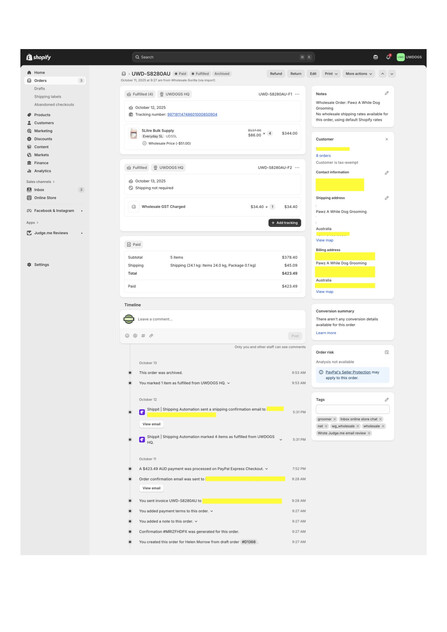Open Settings via the gear icon

tap(29, 265)
